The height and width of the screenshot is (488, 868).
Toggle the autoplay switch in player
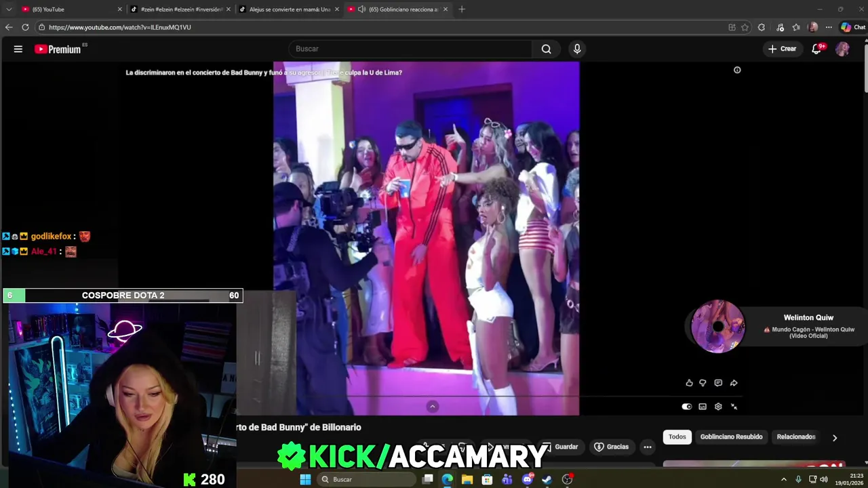coord(687,407)
